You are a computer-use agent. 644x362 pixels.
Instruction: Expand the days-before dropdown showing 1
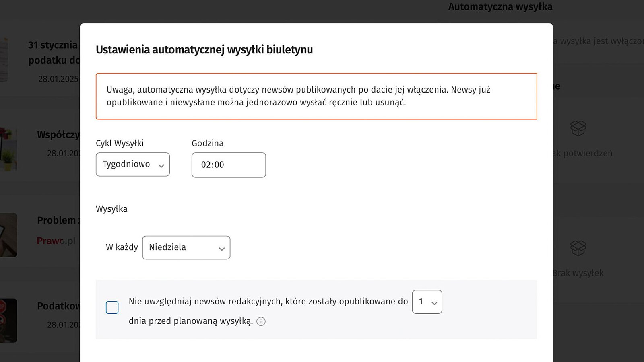point(427,302)
